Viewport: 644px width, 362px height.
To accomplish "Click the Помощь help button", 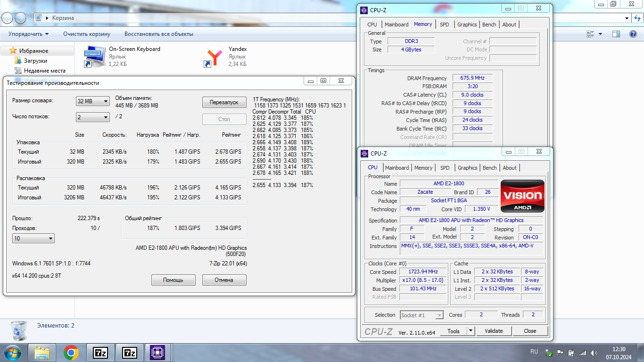I will click(x=173, y=280).
